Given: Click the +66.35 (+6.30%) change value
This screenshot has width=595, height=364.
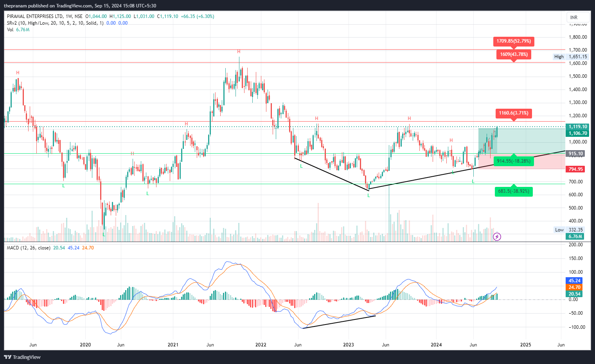Looking at the screenshot, I should point(198,16).
